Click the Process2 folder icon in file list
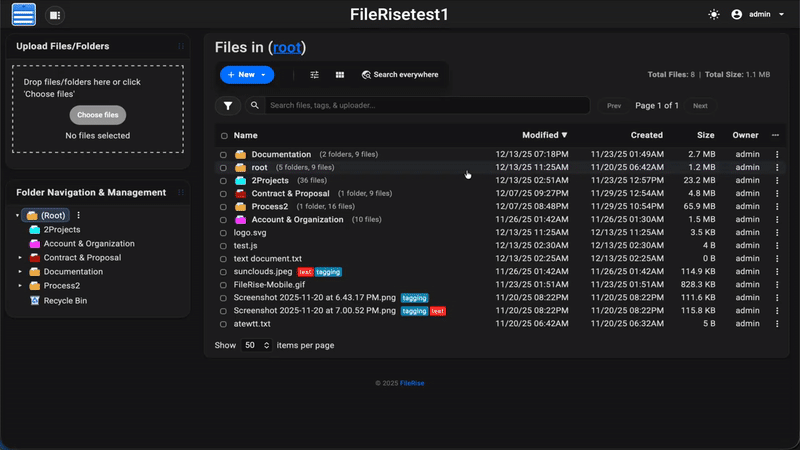 (240, 207)
